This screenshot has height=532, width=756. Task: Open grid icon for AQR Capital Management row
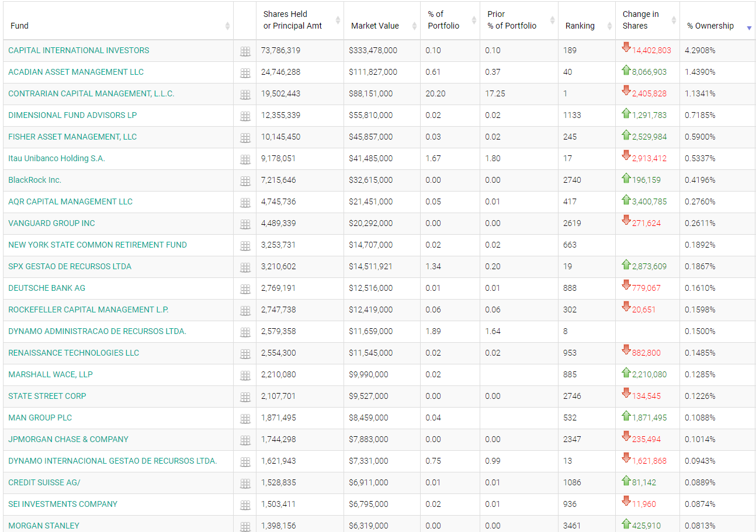click(245, 203)
